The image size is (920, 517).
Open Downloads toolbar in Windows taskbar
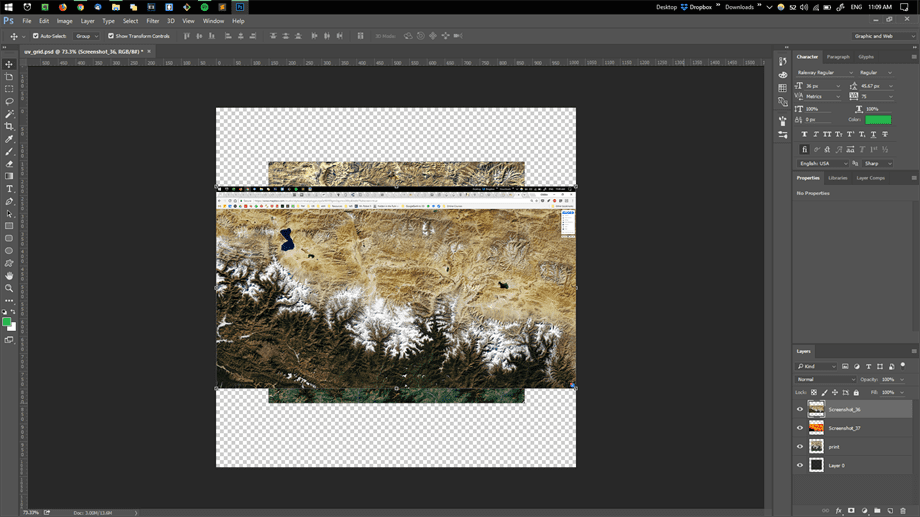coord(739,7)
